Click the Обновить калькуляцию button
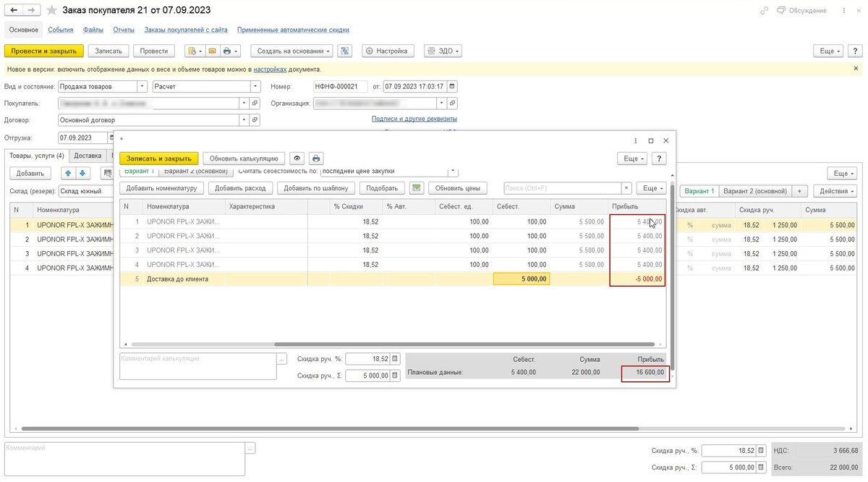868x482 pixels. 244,158
